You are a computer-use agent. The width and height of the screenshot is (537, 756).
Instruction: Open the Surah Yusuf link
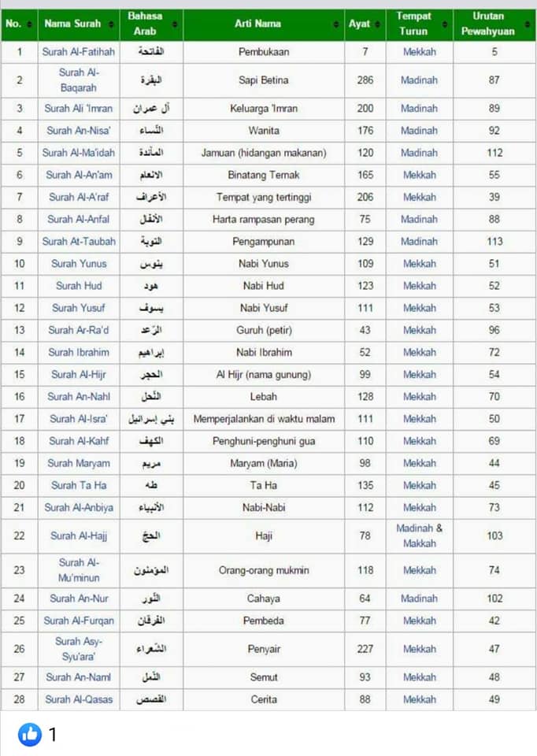pos(79,308)
